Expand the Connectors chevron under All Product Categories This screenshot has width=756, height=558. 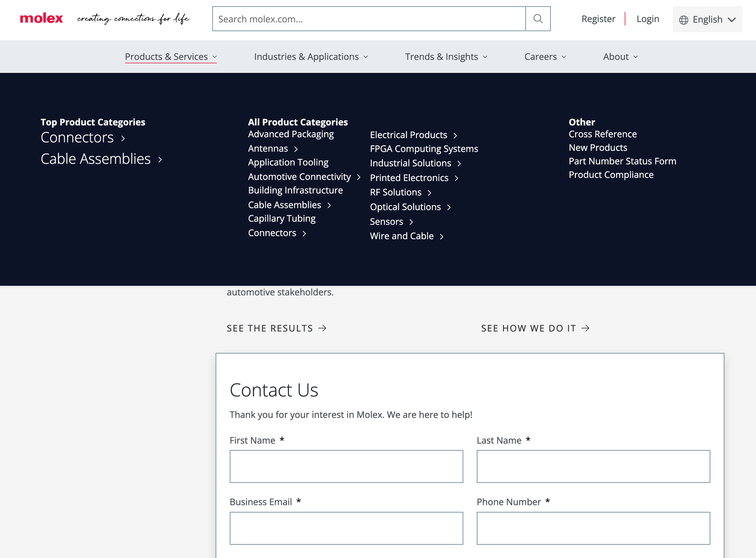(x=304, y=233)
